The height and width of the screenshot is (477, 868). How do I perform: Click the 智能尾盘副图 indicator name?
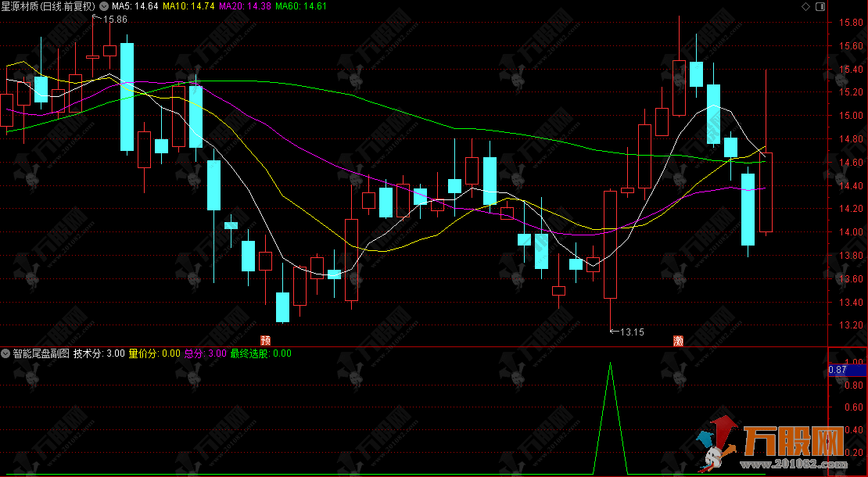point(41,353)
